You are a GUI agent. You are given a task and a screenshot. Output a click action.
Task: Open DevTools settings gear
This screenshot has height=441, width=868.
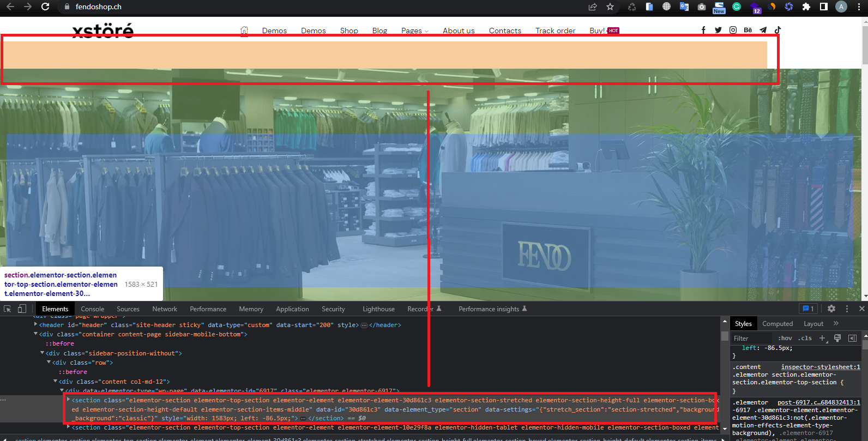(x=831, y=309)
